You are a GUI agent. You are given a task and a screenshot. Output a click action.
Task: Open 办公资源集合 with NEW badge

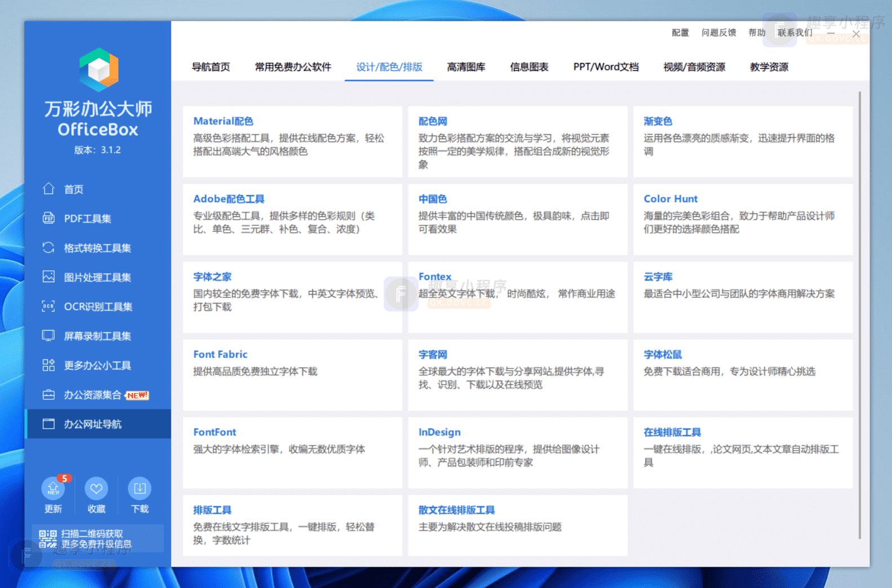coord(98,394)
